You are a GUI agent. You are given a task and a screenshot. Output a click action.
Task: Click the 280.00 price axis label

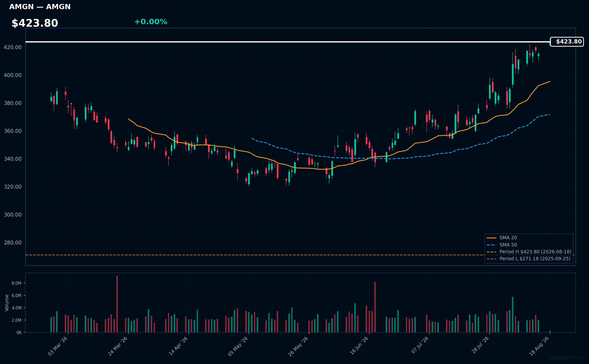click(13, 243)
